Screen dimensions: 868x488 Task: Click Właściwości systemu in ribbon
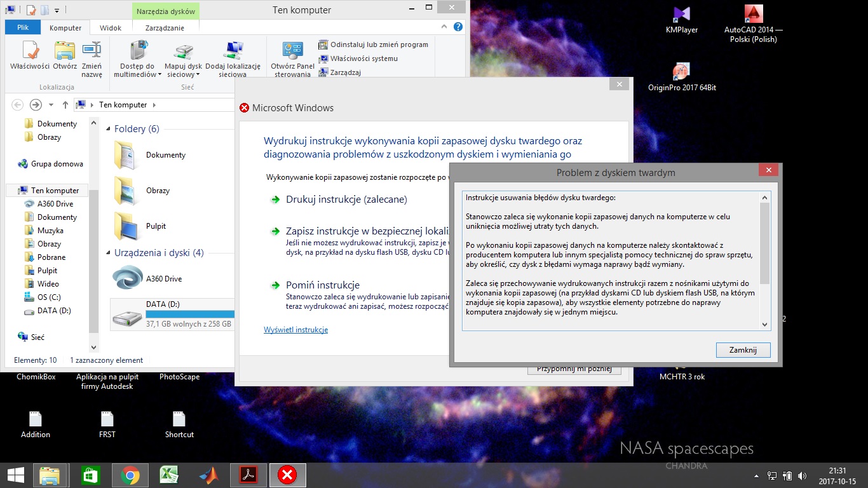click(x=358, y=58)
